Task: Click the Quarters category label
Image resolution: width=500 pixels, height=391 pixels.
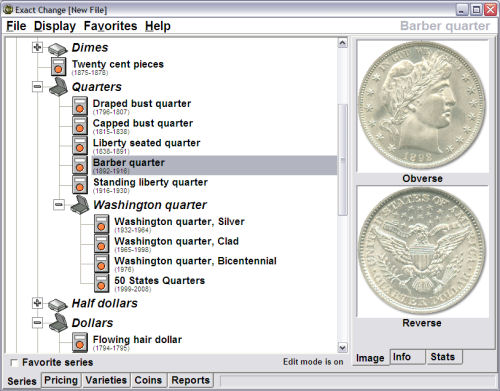Action: 97,87
